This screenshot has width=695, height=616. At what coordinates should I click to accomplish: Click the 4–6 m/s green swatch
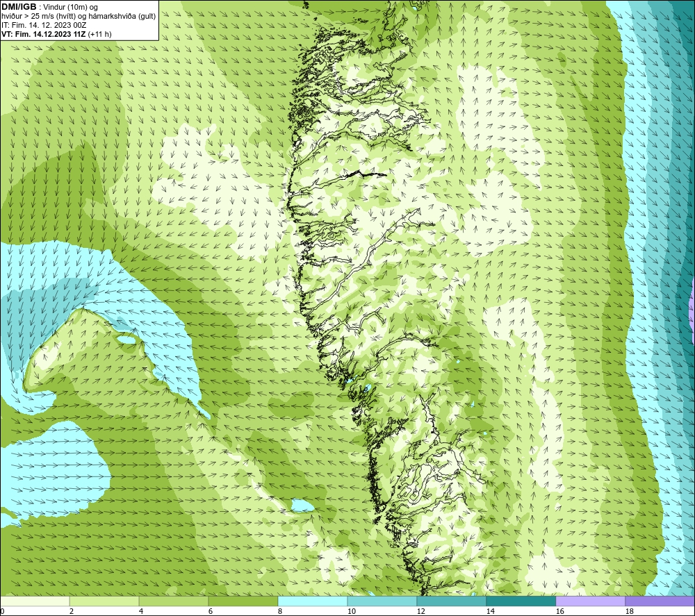pos(174,601)
